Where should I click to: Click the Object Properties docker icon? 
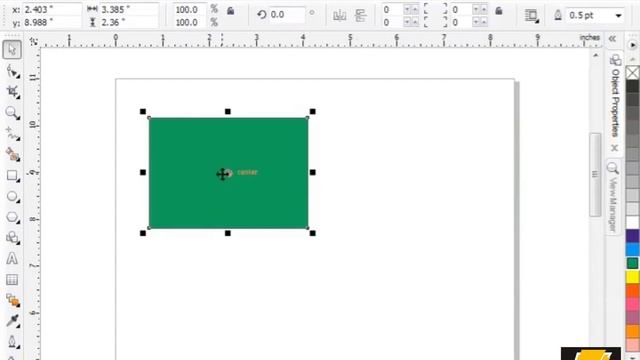(x=615, y=60)
